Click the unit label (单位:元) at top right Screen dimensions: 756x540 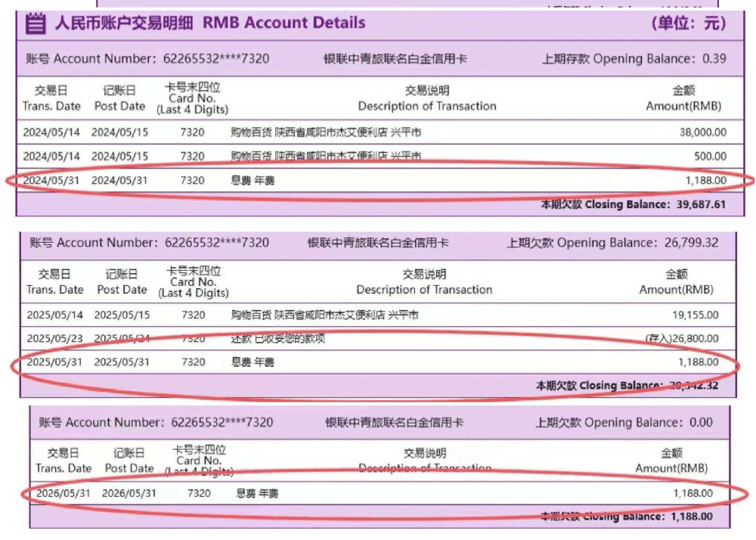tap(689, 23)
